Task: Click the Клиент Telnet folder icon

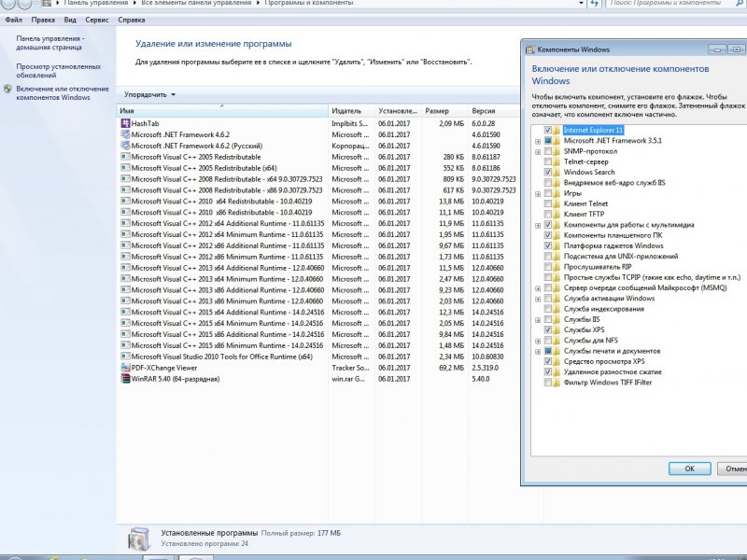Action: (x=557, y=203)
